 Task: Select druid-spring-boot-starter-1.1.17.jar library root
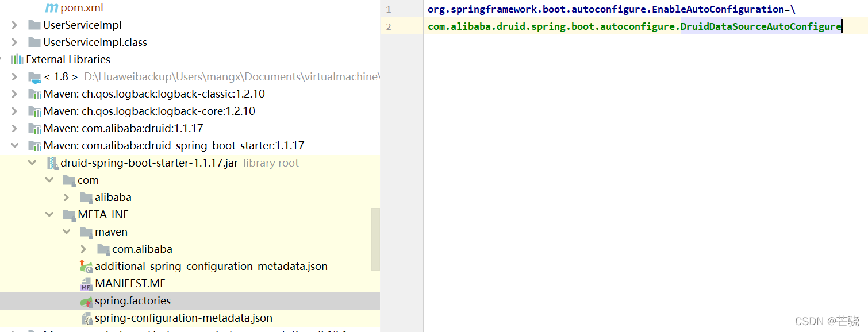[x=149, y=163]
